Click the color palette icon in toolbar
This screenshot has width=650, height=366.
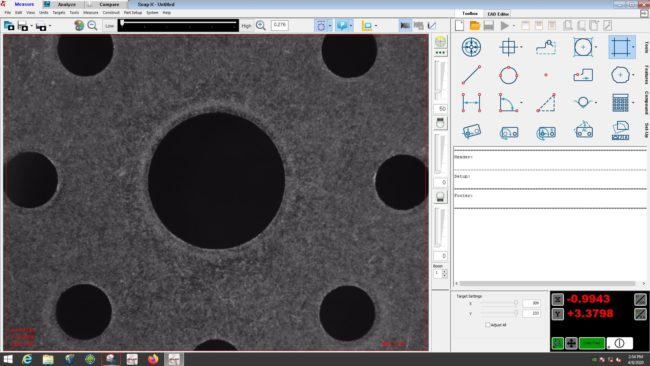tap(79, 26)
